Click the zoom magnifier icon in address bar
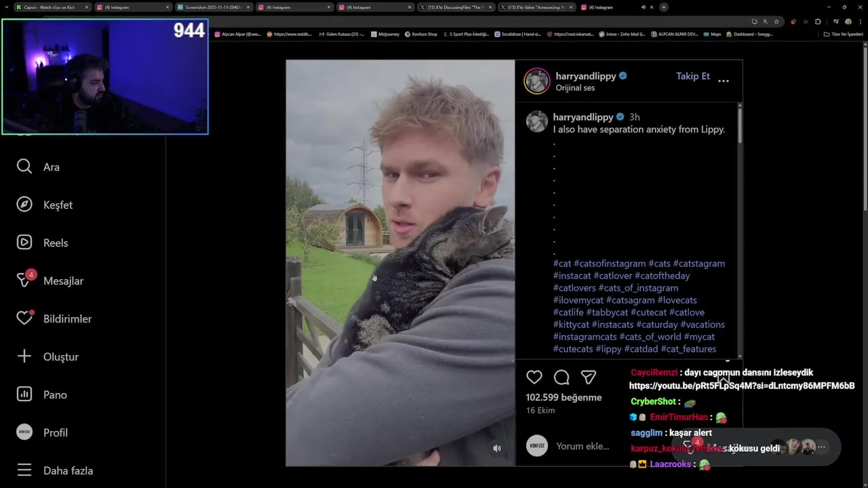The width and height of the screenshot is (868, 488). click(765, 22)
